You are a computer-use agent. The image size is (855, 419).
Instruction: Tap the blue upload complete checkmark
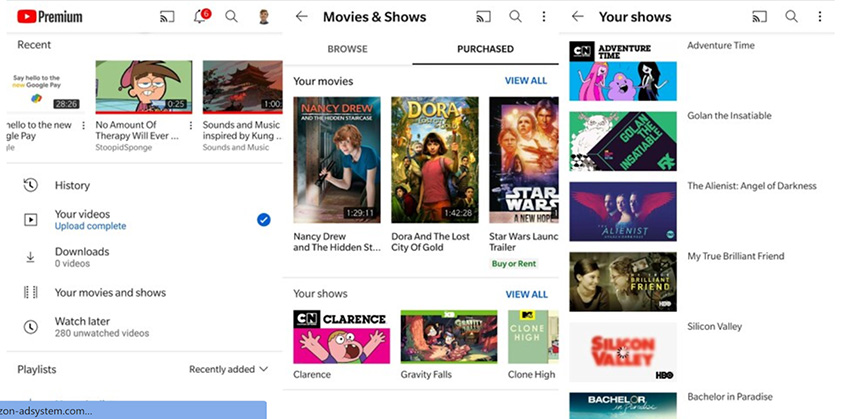pyautogui.click(x=263, y=220)
